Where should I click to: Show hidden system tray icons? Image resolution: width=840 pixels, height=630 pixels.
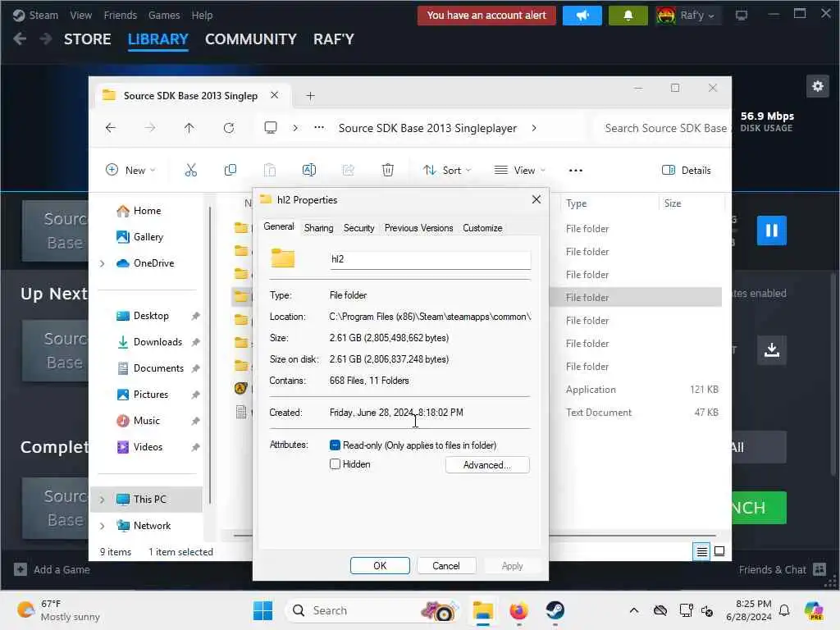(x=634, y=610)
